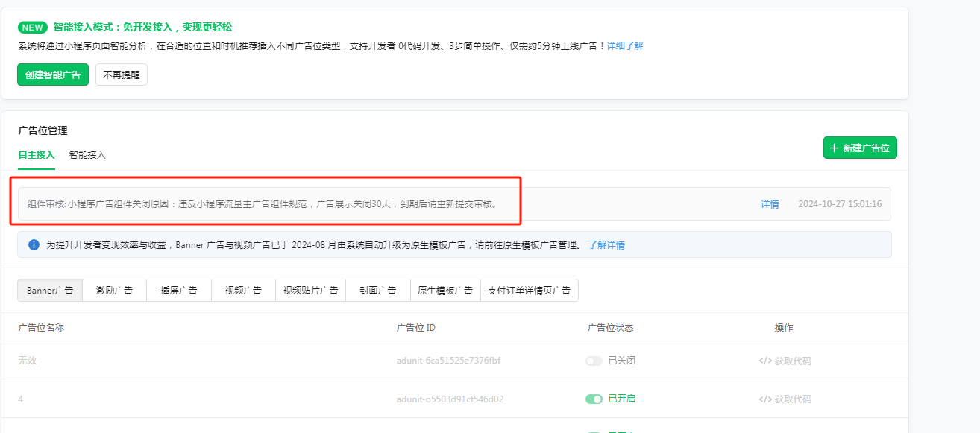980x433 pixels.
Task: Click the 已关闭 status label
Action: (622, 361)
